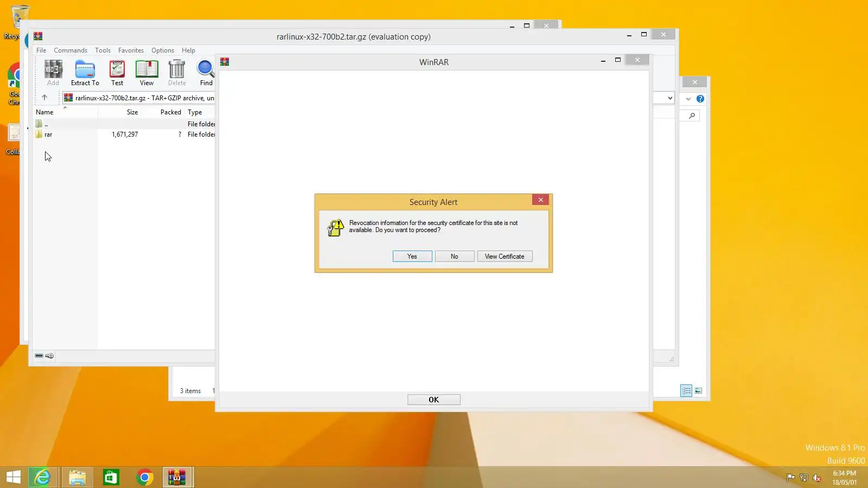This screenshot has height=488, width=868.
Task: Open the Tools menu
Action: click(x=103, y=50)
